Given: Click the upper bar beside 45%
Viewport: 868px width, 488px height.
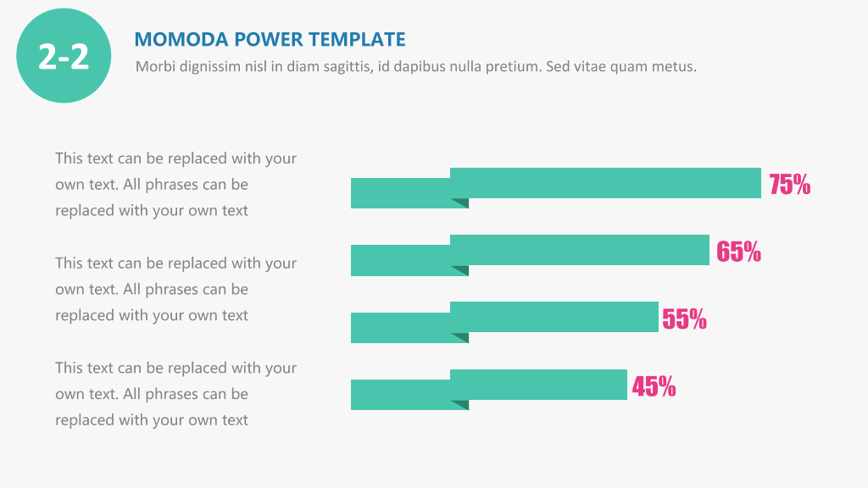Looking at the screenshot, I should point(538,385).
